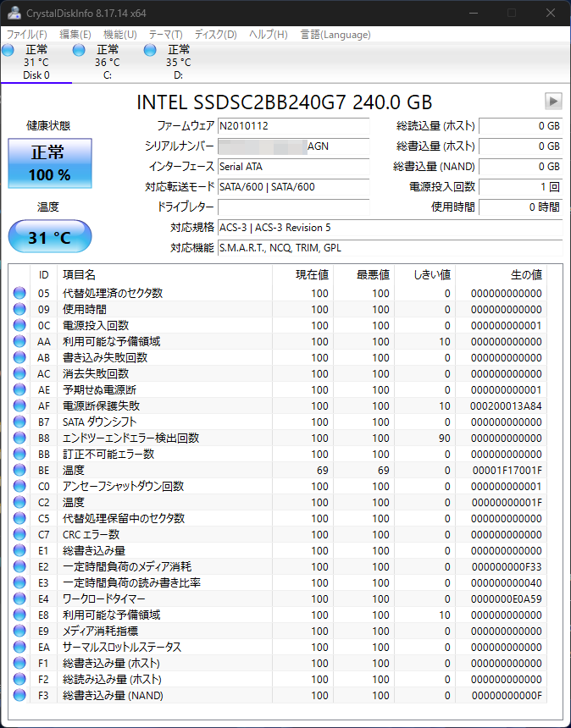Click status orb for attribute 05
The width and height of the screenshot is (571, 728).
coord(19,293)
